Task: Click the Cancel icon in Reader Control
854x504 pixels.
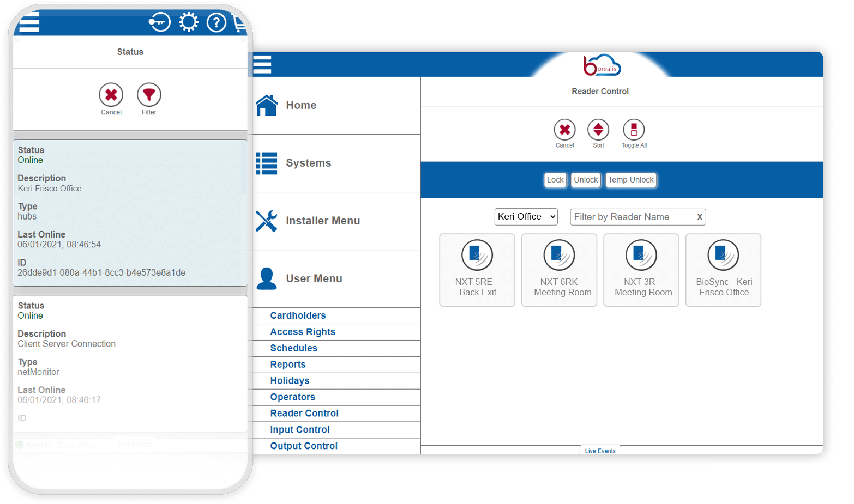Action: point(564,130)
